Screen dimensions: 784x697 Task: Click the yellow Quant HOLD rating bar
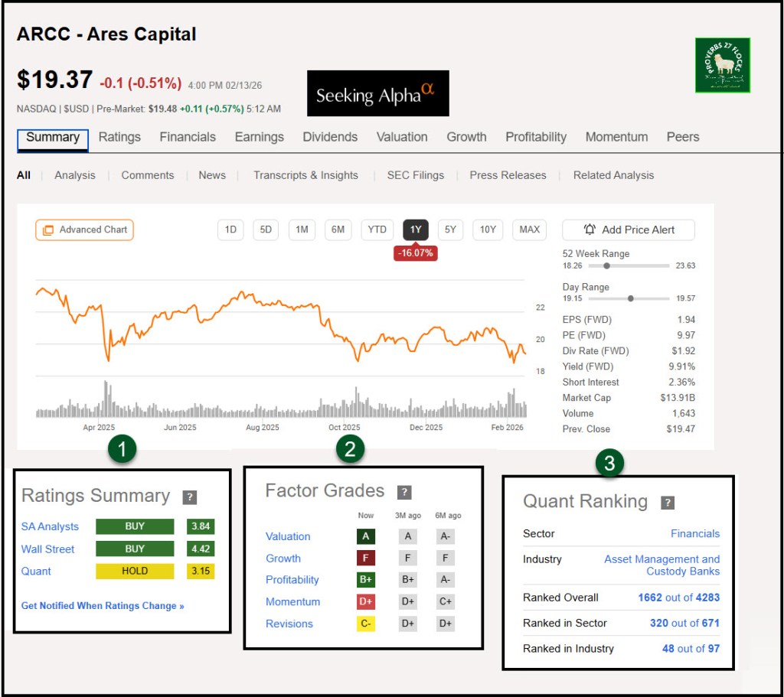135,571
